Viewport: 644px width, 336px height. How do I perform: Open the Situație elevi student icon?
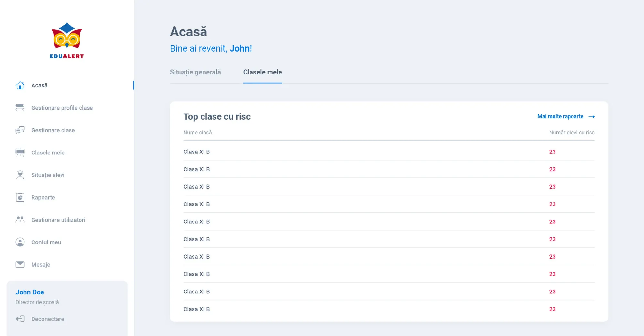click(20, 175)
